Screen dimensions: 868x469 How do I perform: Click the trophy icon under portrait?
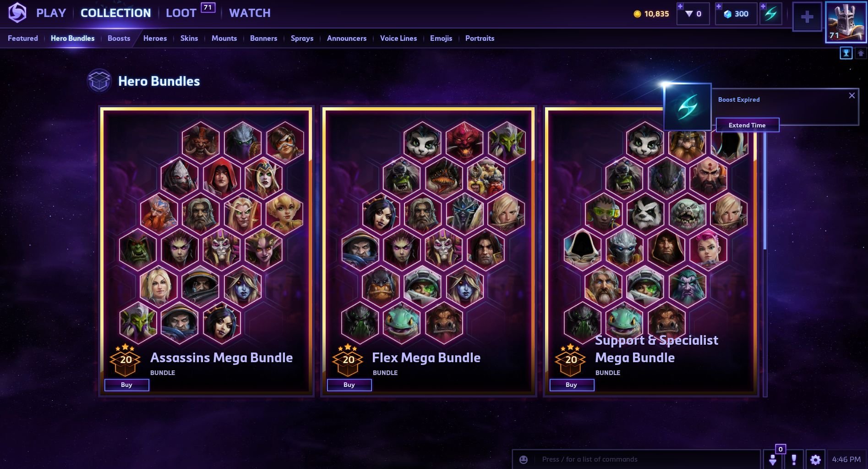tap(846, 53)
